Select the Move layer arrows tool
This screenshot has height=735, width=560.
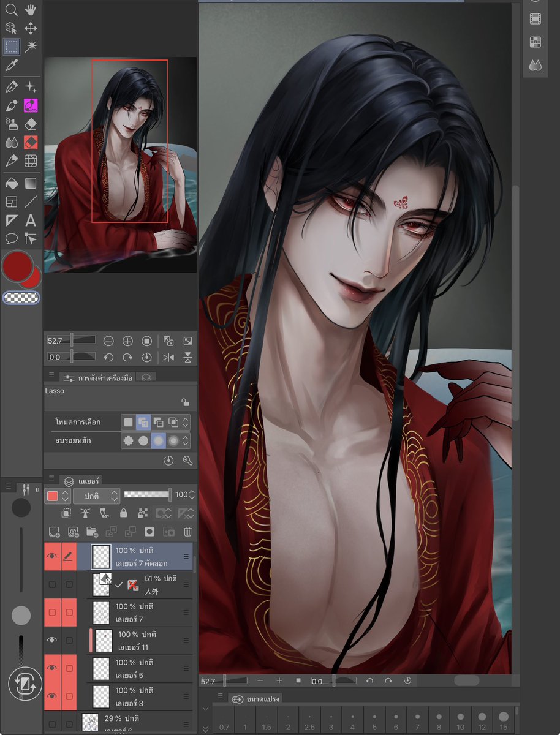(31, 28)
